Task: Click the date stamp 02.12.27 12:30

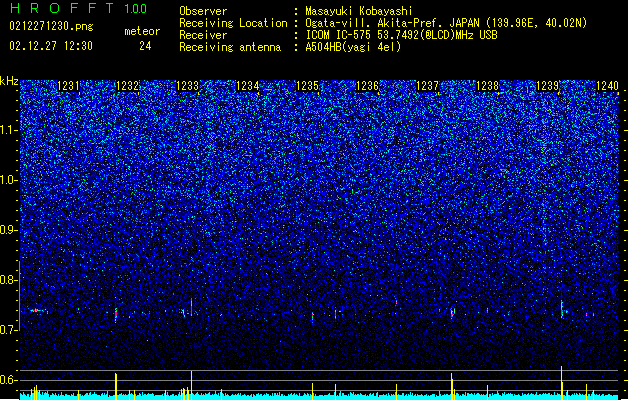Action: [x=51, y=46]
